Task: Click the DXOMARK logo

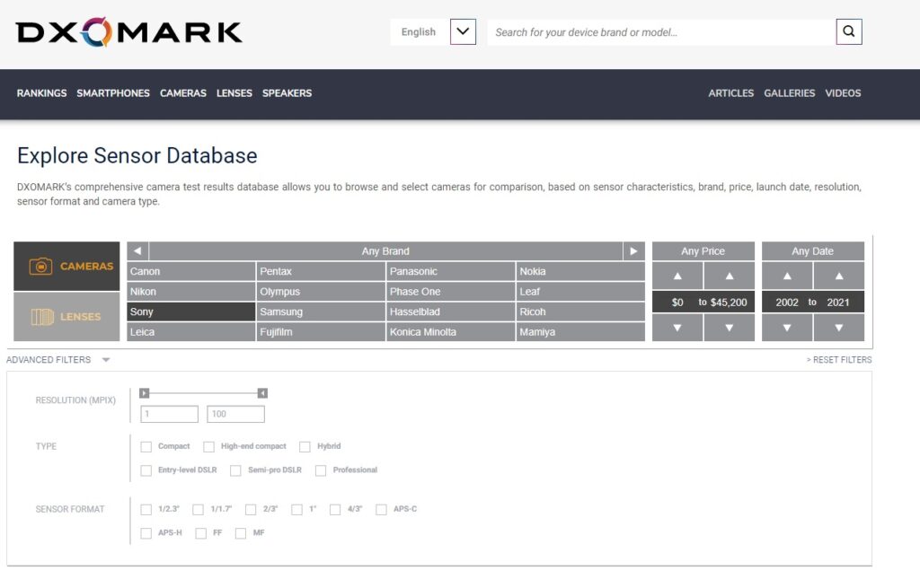Action: coord(129,32)
